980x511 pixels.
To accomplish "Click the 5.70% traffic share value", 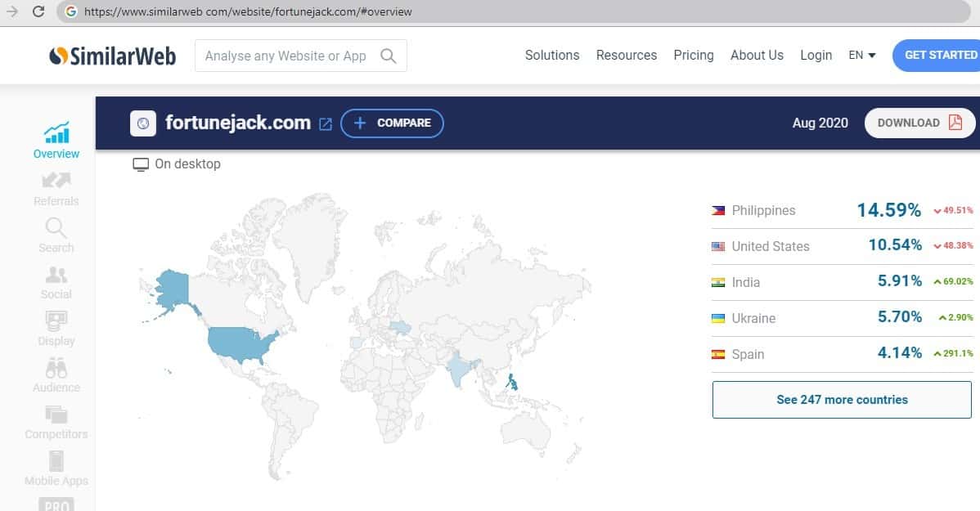I will click(899, 316).
